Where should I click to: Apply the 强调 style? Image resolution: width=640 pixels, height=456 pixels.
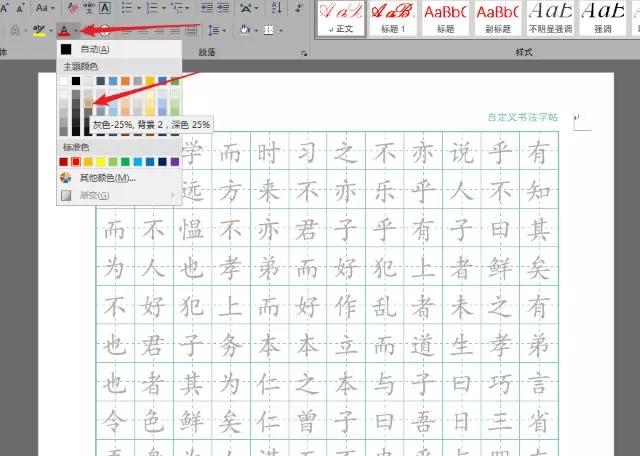(602, 18)
